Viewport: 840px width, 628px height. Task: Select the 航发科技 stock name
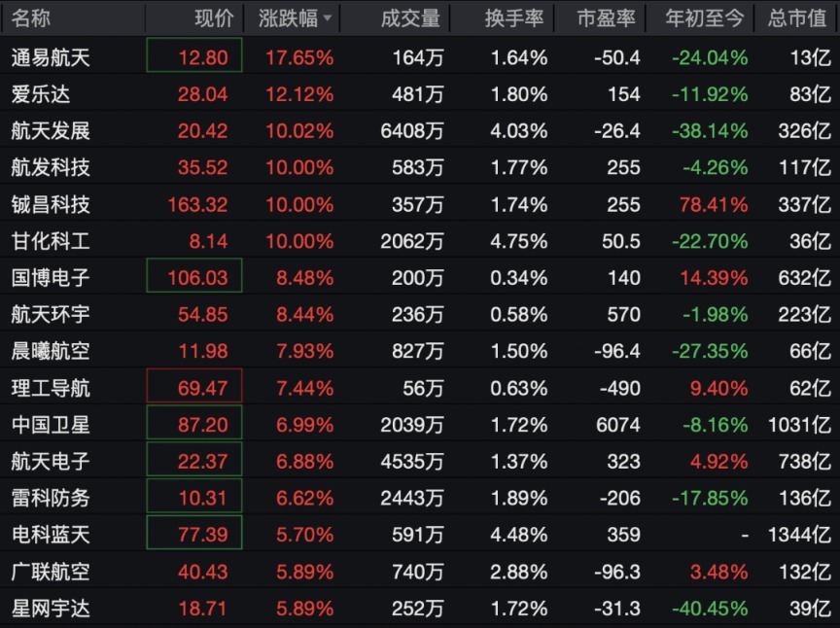coord(51,168)
